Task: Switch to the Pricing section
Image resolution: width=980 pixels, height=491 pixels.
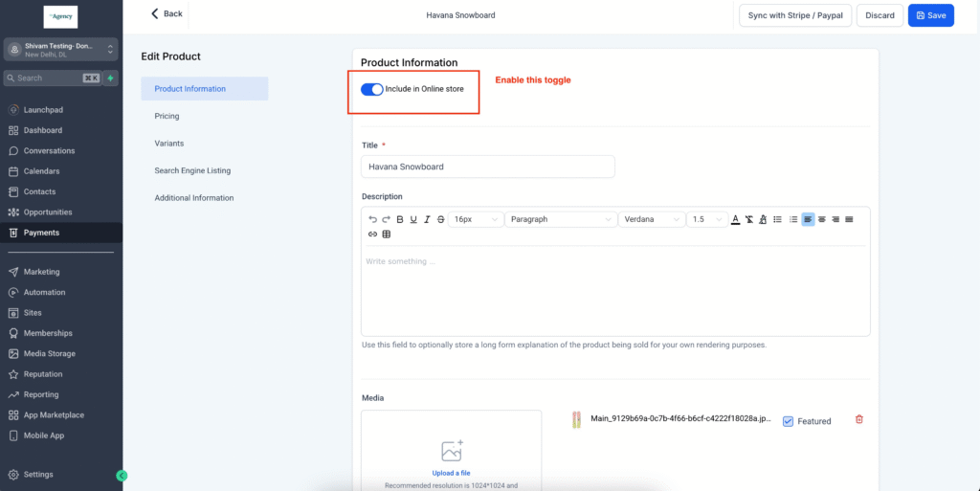Action: [167, 116]
